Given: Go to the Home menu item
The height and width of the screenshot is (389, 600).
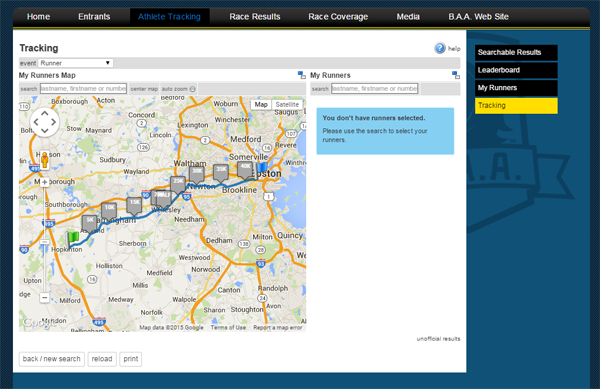Looking at the screenshot, I should click(38, 17).
